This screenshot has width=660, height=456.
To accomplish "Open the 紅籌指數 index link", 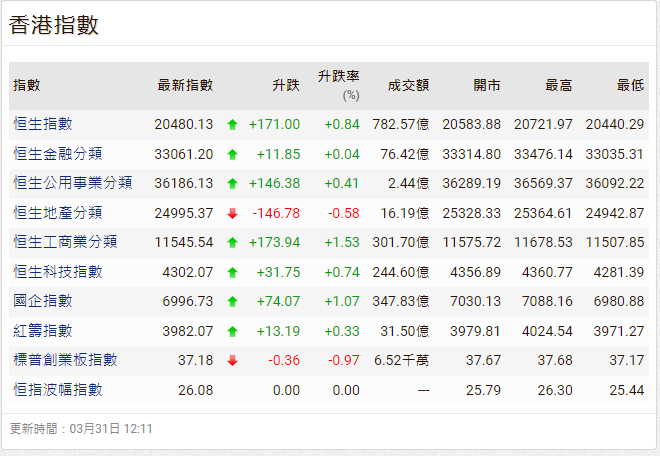I will click(x=43, y=330).
